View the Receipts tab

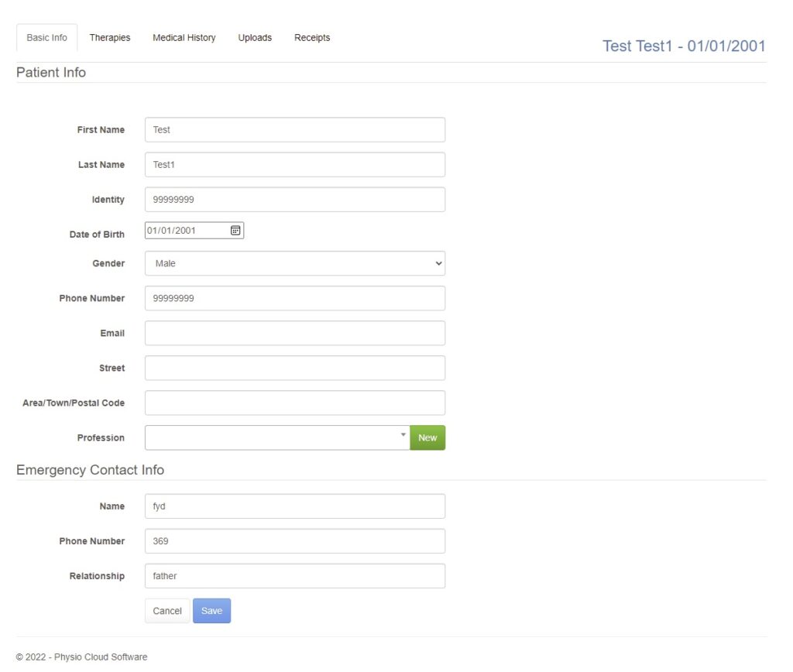point(312,37)
